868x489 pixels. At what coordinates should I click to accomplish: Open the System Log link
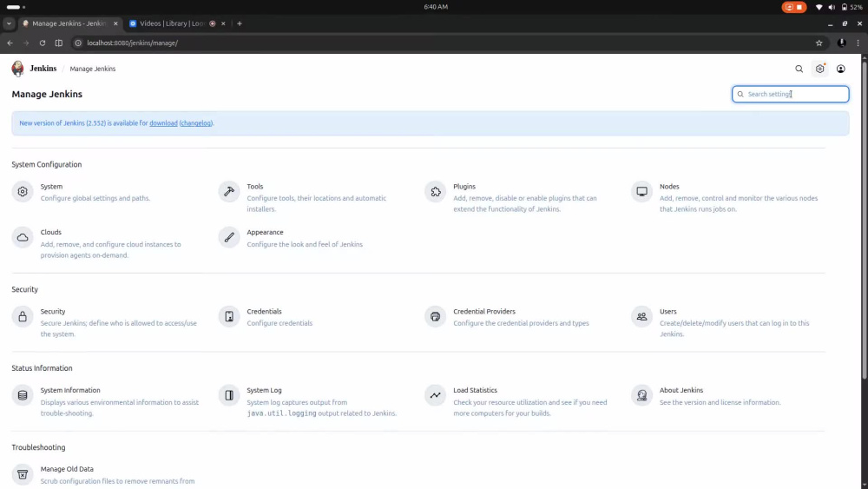point(264,390)
